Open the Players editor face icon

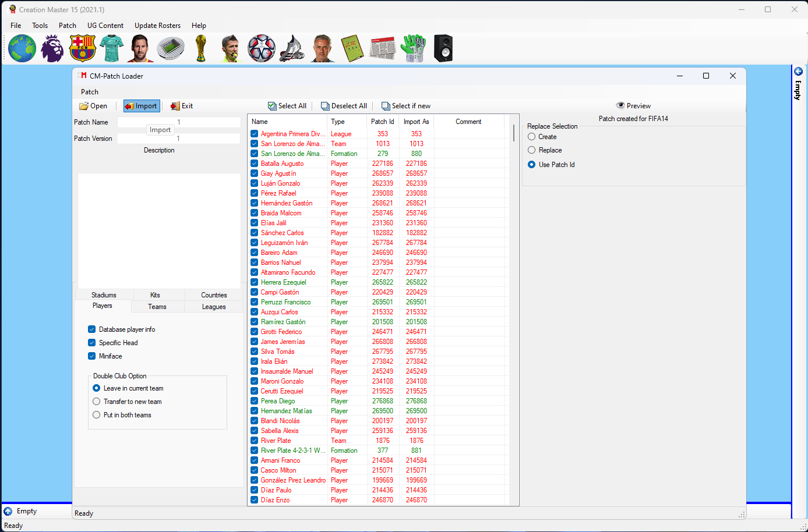[x=140, y=48]
